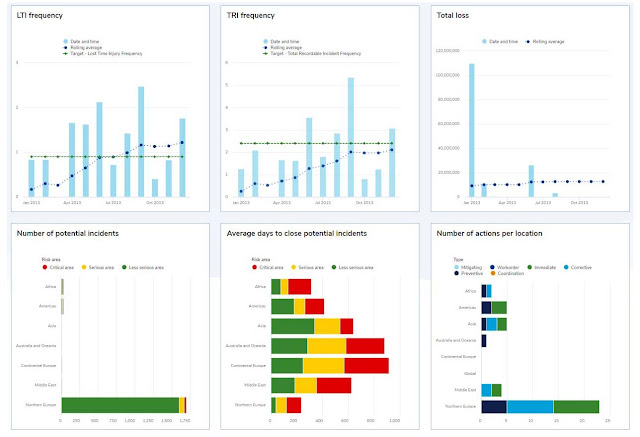
Task: Select Northern Europe green segment in actions chart
Action: 576,407
